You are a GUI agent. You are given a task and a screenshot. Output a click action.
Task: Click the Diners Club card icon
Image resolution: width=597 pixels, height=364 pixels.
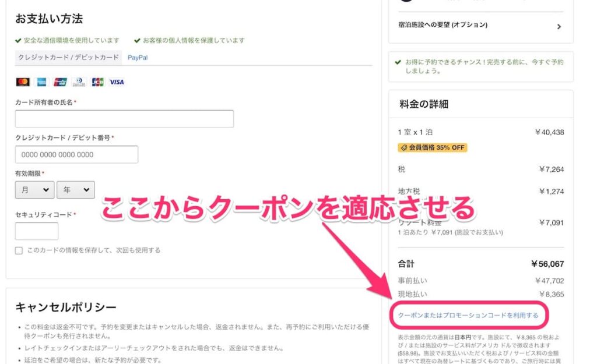tap(79, 82)
